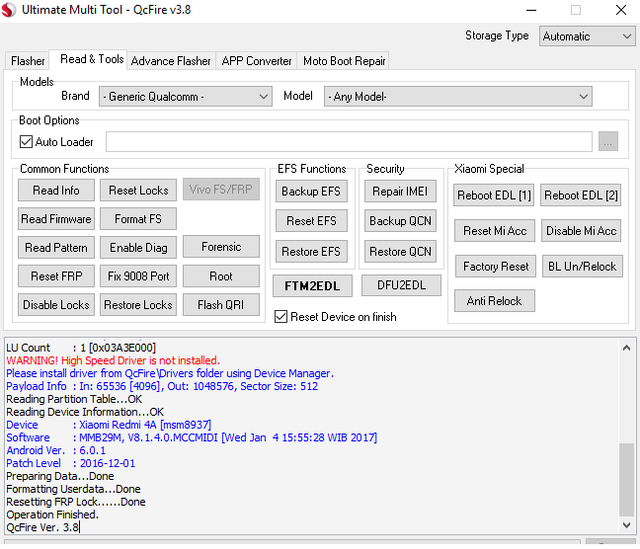Click the Forensic button
The image size is (640, 549).
[221, 247]
